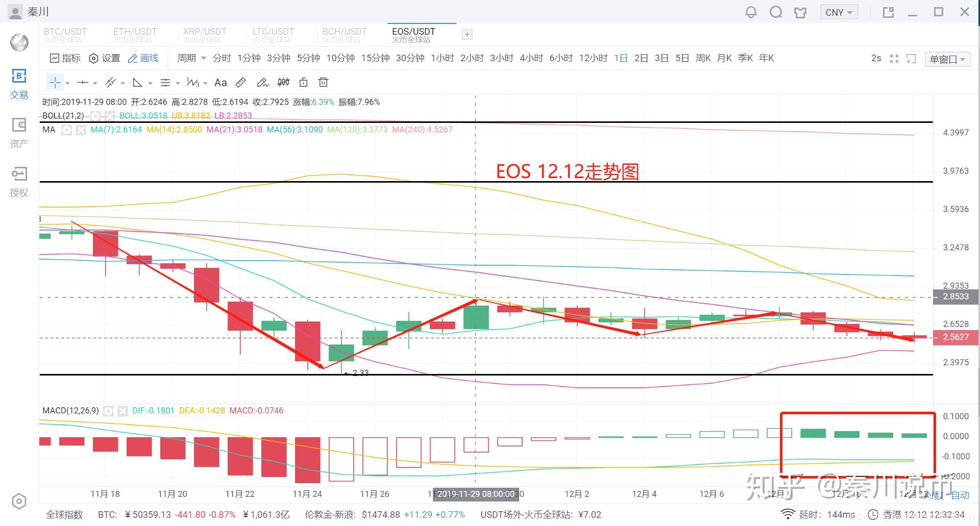Select the 年K yearly period
The image size is (980, 526).
(x=766, y=58)
